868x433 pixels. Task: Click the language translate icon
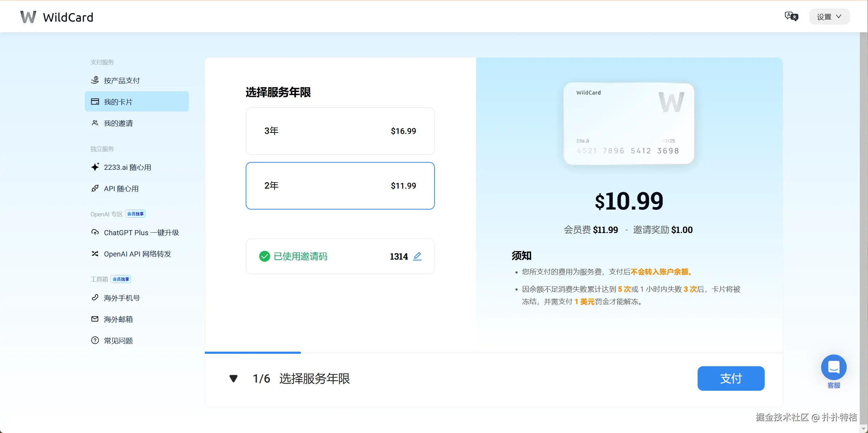(x=791, y=16)
